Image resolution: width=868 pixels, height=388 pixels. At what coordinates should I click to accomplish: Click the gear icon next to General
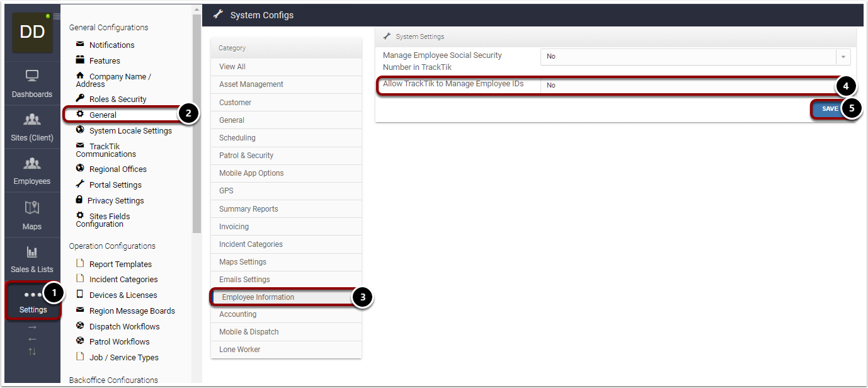(80, 114)
